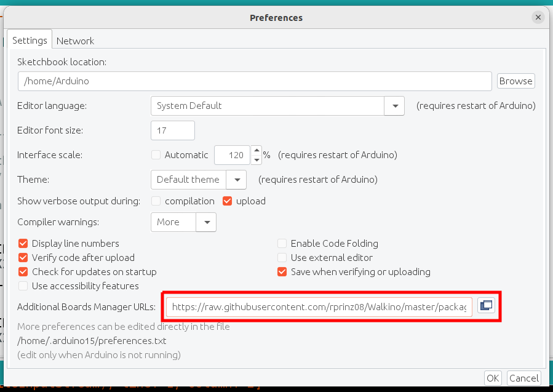Open the Additional Boards Manager URLs editor window icon
The image size is (553, 392).
point(487,306)
